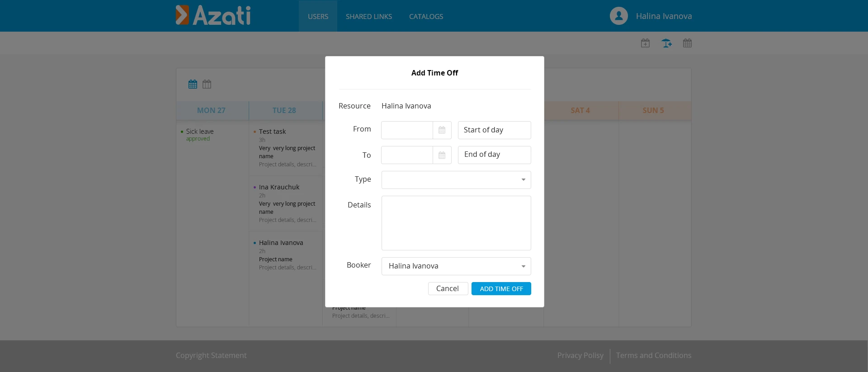Open Halina Ivanova profile name in header
868x372 pixels.
click(x=664, y=16)
